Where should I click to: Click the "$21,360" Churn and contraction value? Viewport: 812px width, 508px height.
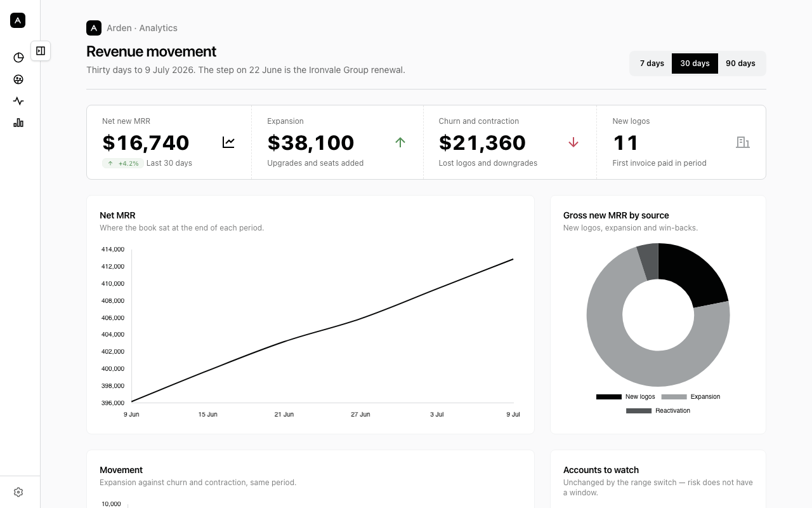[x=482, y=143]
